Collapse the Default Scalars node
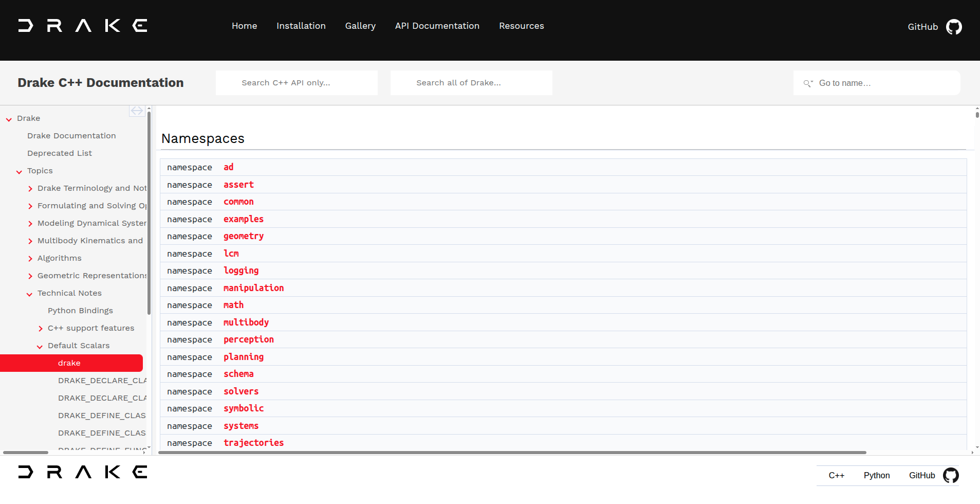Viewport: 980px width, 504px height. pos(40,346)
